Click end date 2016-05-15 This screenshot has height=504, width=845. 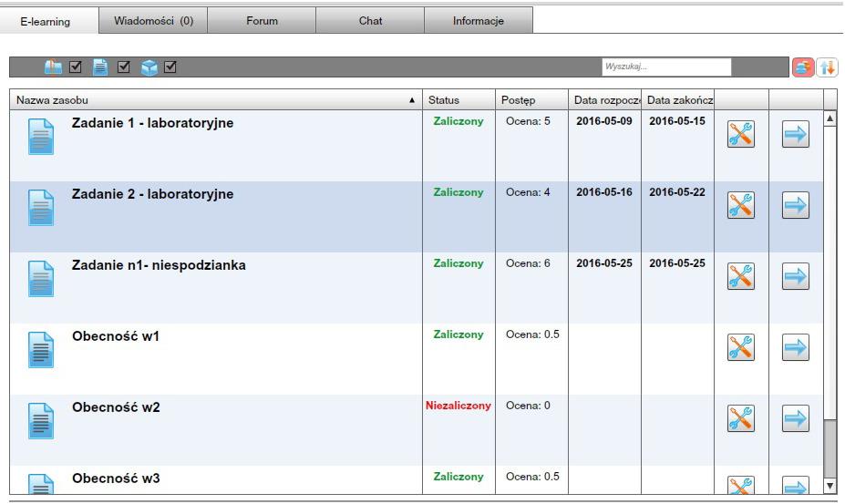coord(677,121)
